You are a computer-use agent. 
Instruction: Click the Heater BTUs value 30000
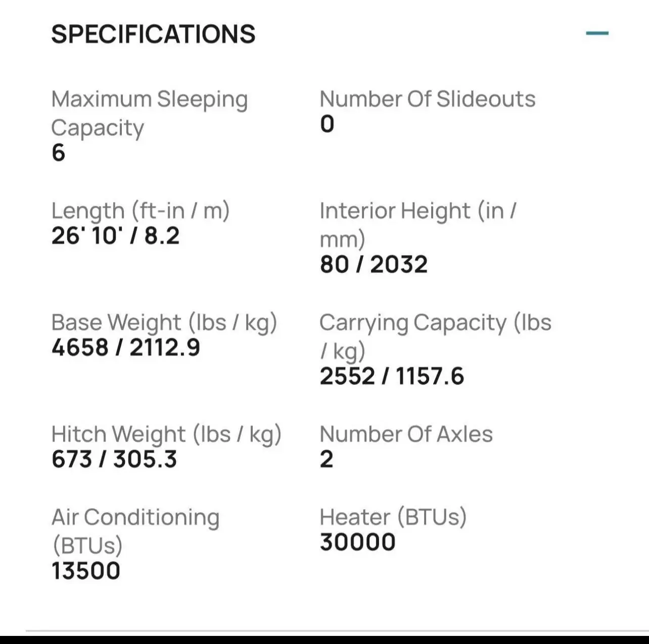click(x=357, y=542)
